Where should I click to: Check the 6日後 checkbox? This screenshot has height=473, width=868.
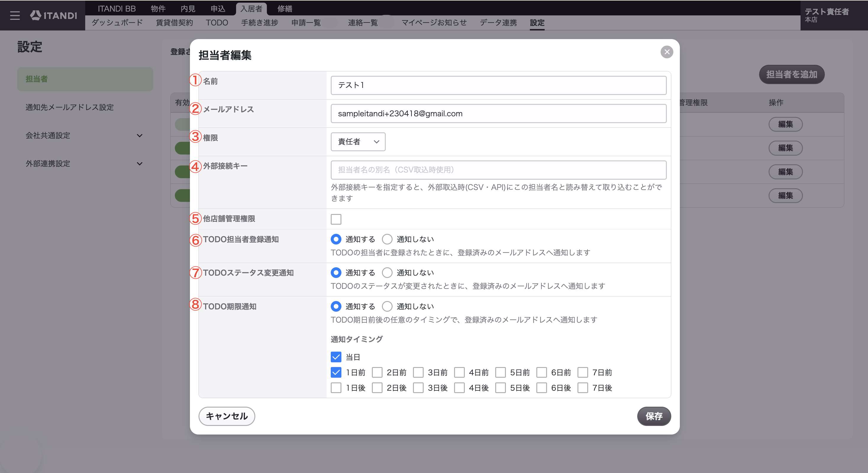pos(541,388)
